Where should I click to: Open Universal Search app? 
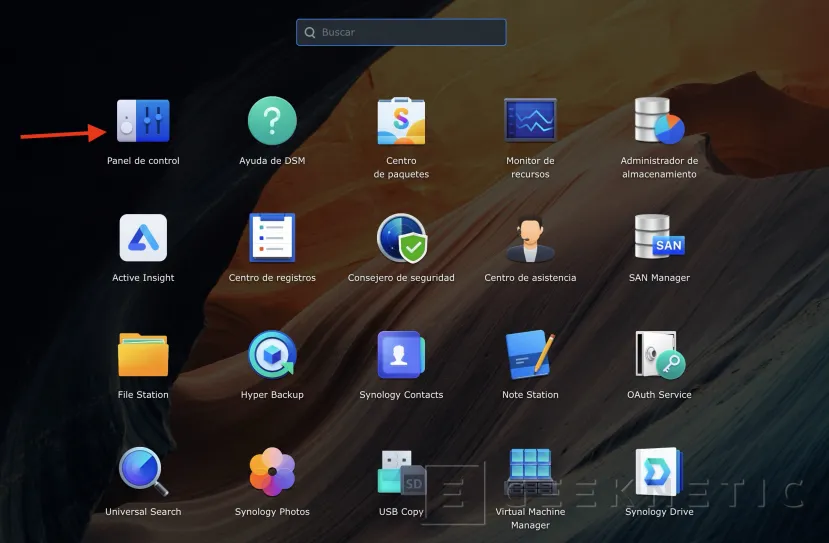(x=143, y=472)
